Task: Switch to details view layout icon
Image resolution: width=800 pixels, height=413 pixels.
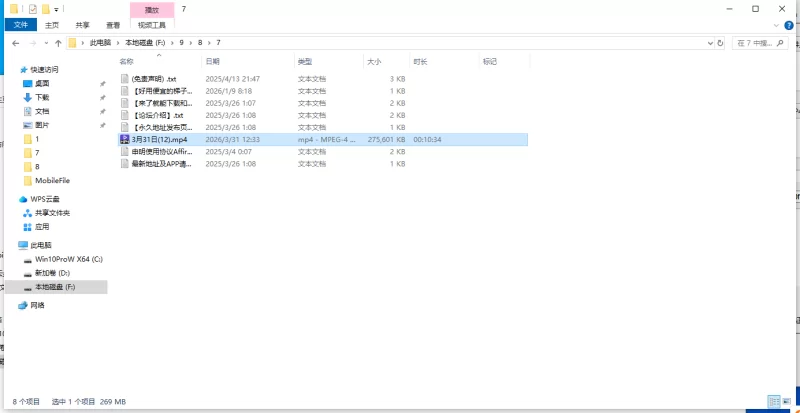Action: pyautogui.click(x=774, y=401)
